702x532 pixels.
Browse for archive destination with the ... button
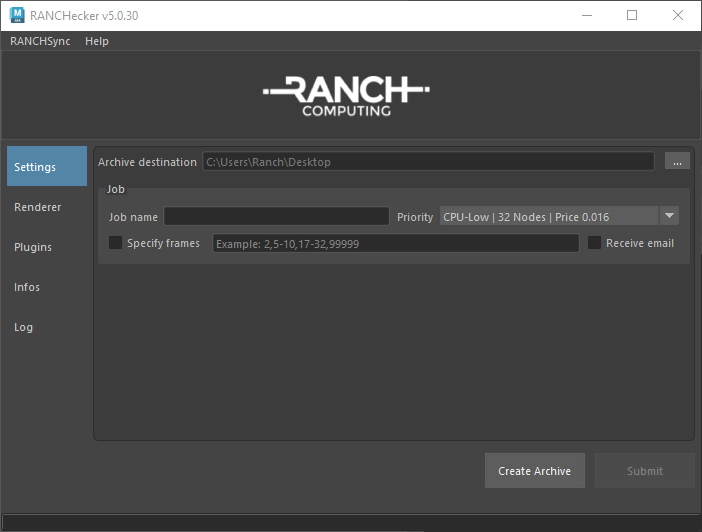pyautogui.click(x=677, y=162)
